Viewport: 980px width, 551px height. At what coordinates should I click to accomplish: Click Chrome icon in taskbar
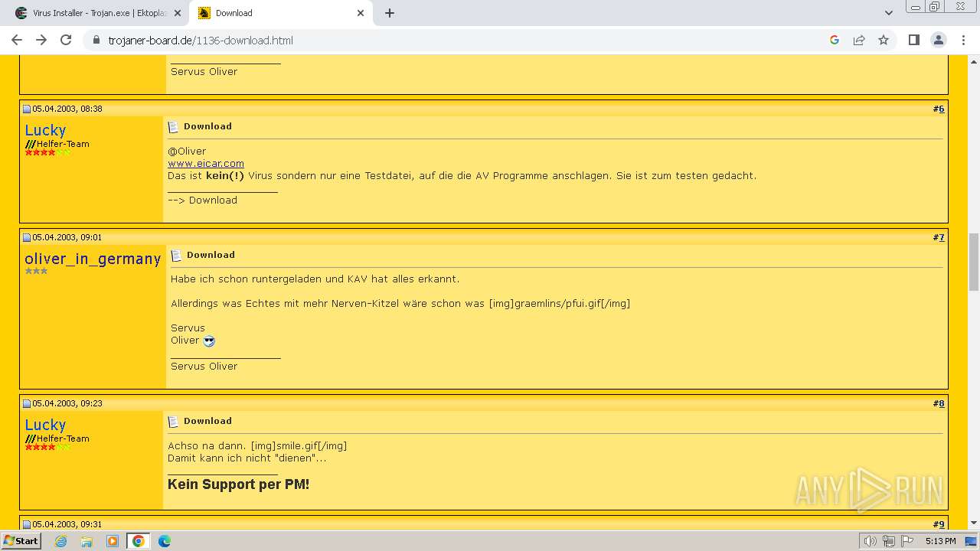[x=139, y=541]
